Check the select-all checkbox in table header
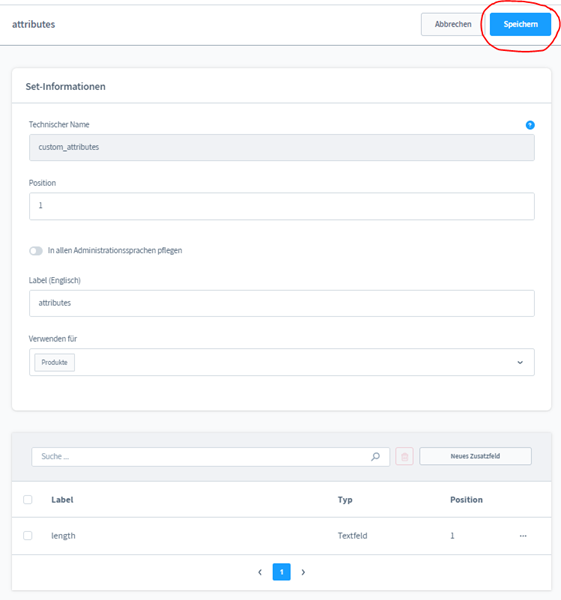The image size is (561, 600). pyautogui.click(x=28, y=499)
